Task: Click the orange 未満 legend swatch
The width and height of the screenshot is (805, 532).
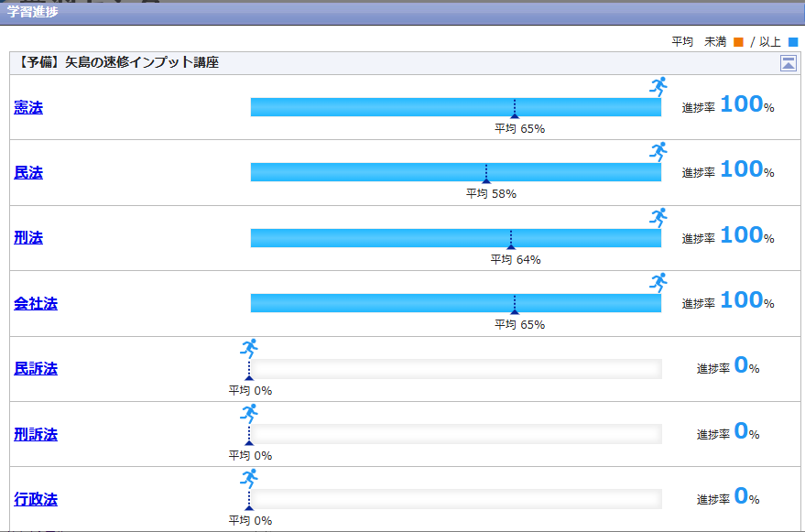Action: pos(739,42)
